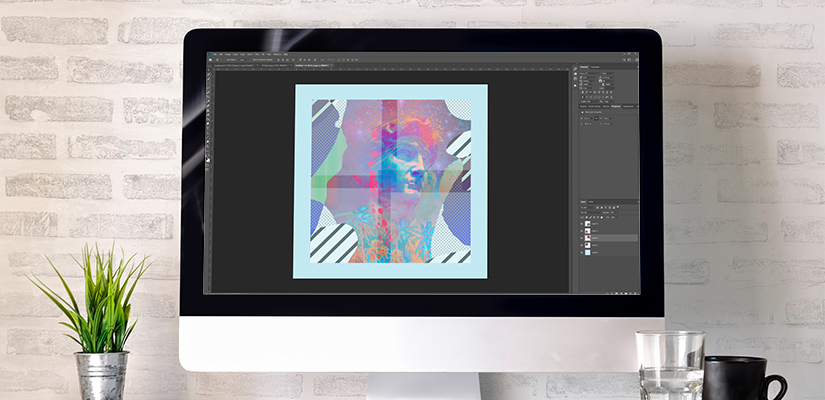The width and height of the screenshot is (825, 400).
Task: Open the Normal blend mode dropdown
Action: coord(590,213)
